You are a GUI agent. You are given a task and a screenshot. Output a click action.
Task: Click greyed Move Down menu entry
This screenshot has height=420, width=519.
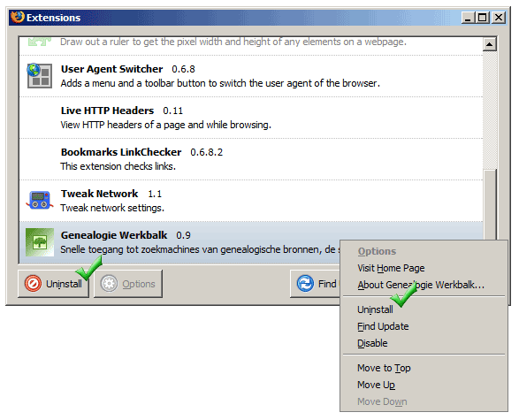[x=382, y=401]
